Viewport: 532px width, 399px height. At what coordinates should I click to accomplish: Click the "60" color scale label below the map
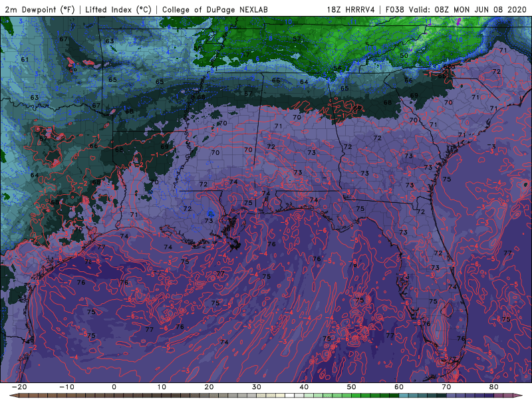click(x=399, y=387)
